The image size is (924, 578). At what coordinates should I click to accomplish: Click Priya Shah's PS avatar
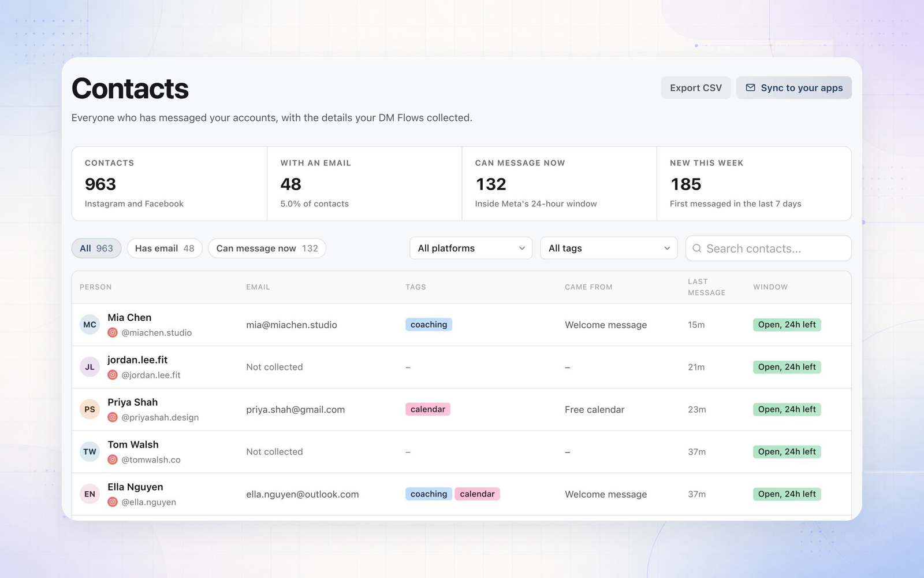[x=90, y=409]
